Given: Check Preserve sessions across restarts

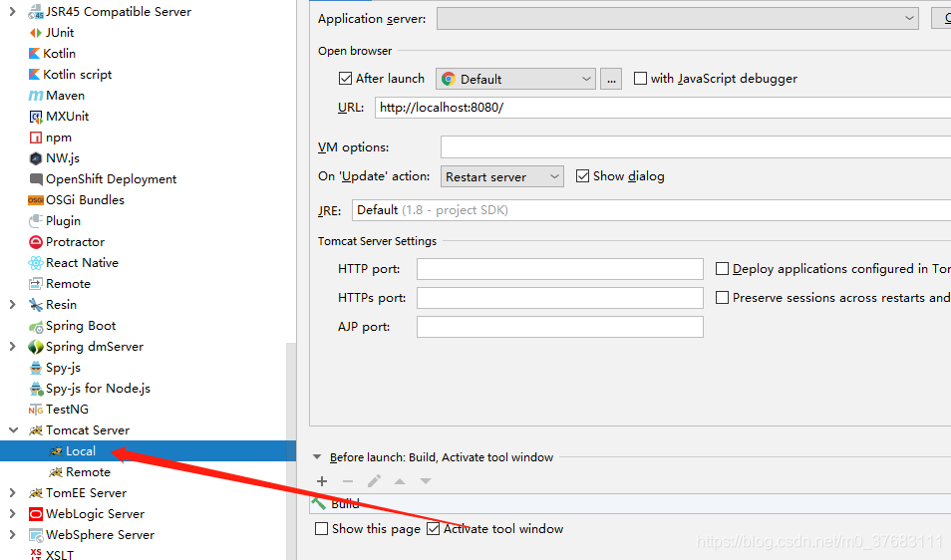Looking at the screenshot, I should click(722, 298).
